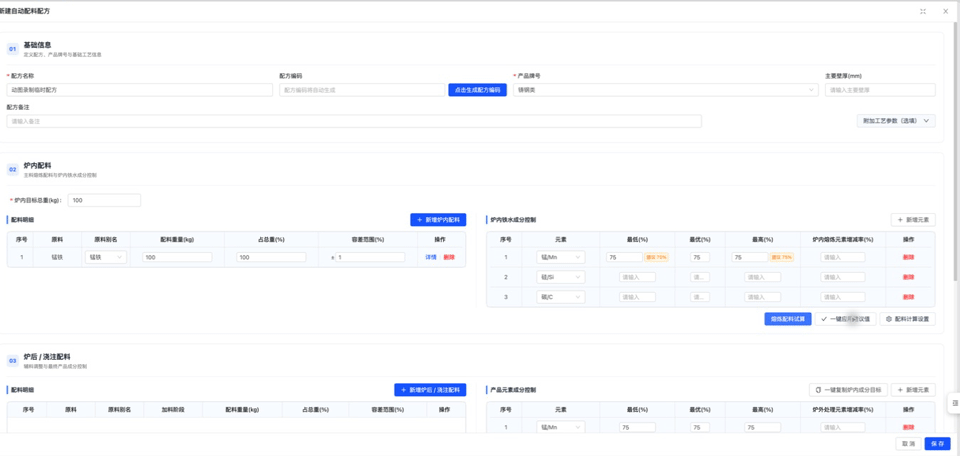
Task: Open 锰/Mn dropdown in 产品元素成分控制
Action: tap(560, 428)
